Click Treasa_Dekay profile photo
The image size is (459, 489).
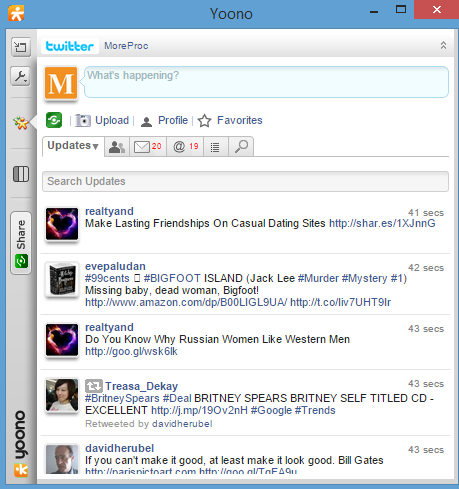pyautogui.click(x=62, y=395)
